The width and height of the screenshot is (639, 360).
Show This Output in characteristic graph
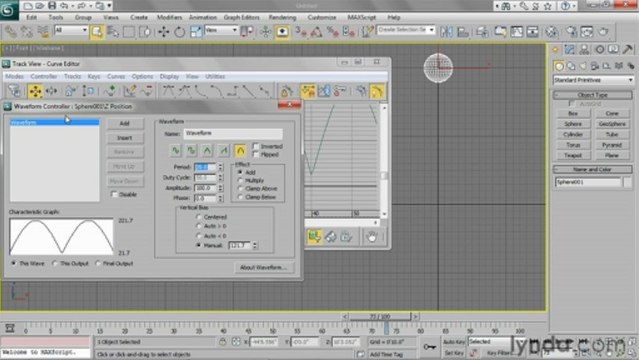[x=55, y=263]
